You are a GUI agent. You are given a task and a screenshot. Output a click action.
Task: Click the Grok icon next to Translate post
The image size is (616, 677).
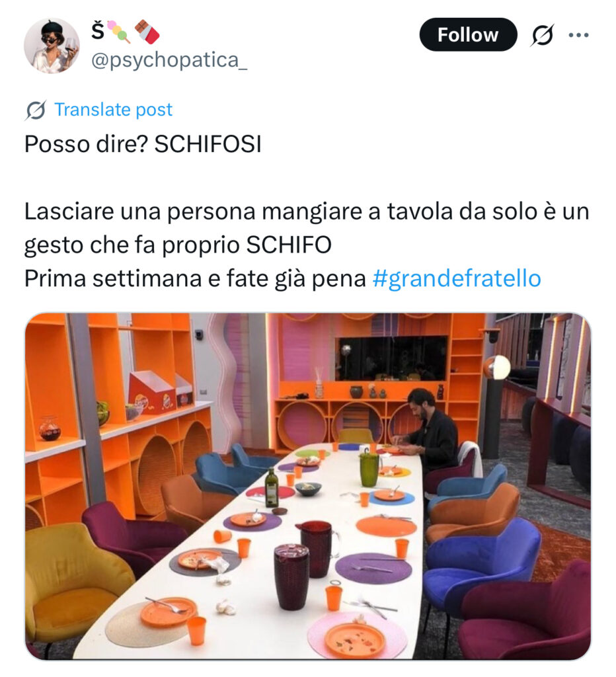click(36, 110)
